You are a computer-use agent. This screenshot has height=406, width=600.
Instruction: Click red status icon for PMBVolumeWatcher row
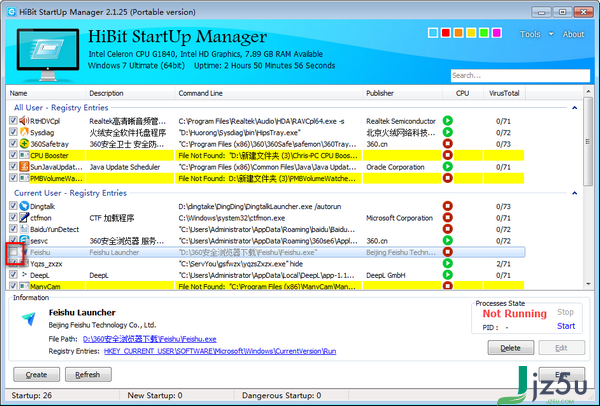click(x=448, y=178)
